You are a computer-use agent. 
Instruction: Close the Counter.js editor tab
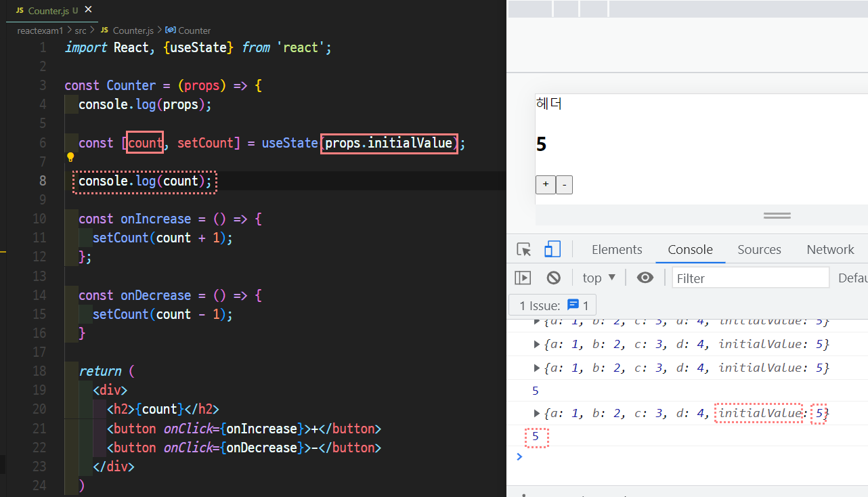coord(88,10)
